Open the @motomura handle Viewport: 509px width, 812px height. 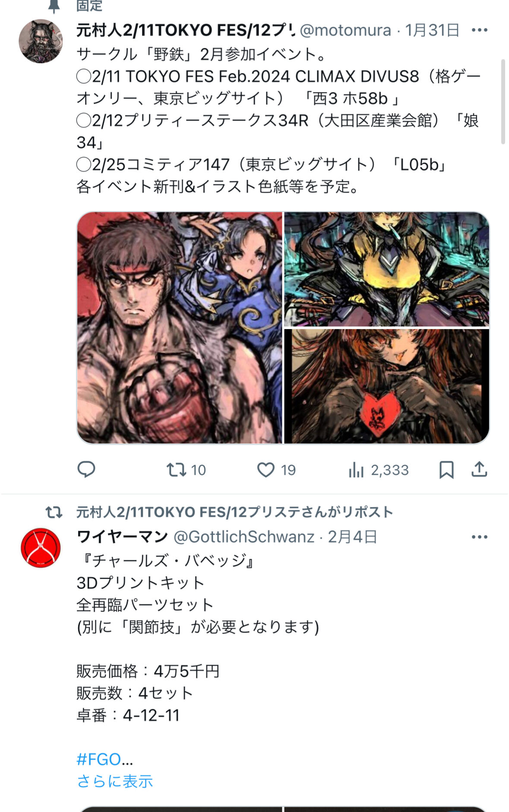click(x=345, y=30)
